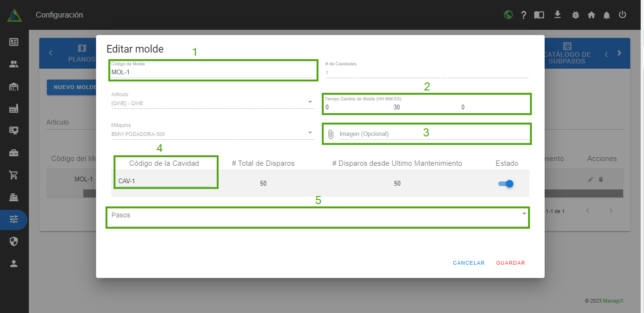Image resolution: width=644 pixels, height=313 pixels.
Task: Log out using the power icon
Action: (x=623, y=15)
